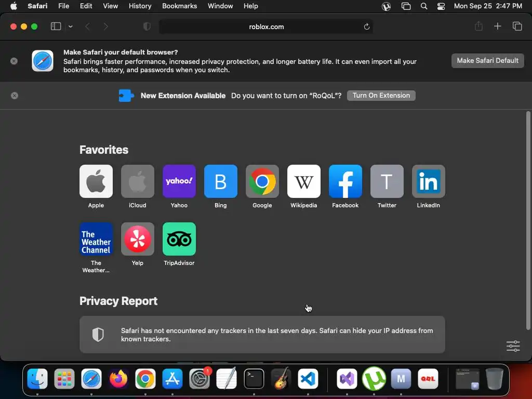The image size is (532, 399).
Task: Open the Wikipedia favorite
Action: [x=303, y=181]
